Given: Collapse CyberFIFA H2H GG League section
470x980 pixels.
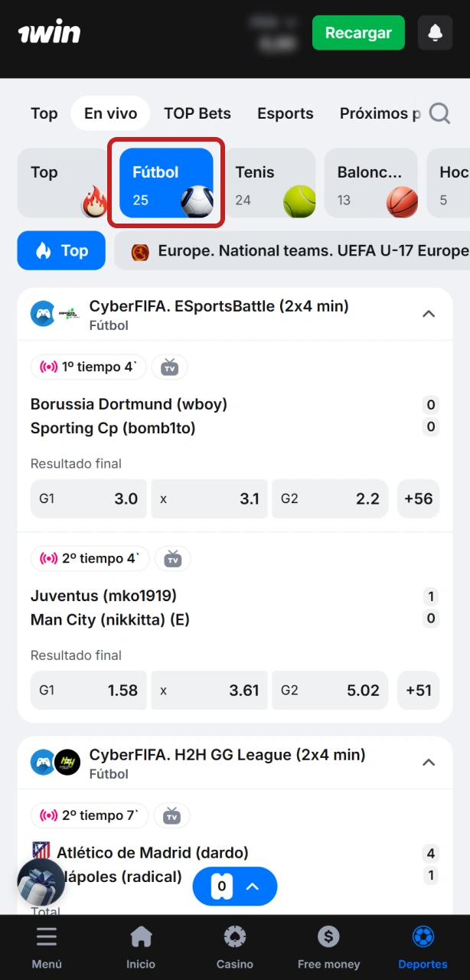Looking at the screenshot, I should click(x=429, y=763).
